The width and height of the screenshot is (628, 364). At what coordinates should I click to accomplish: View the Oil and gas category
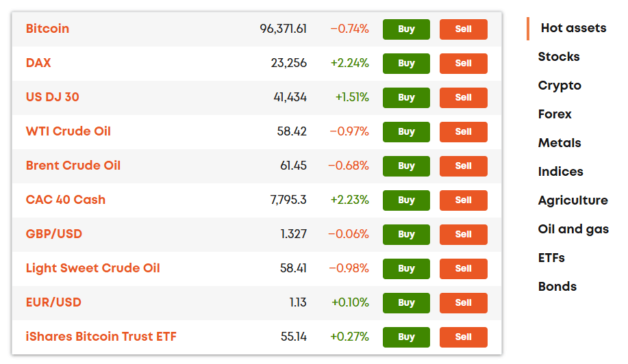(x=573, y=229)
